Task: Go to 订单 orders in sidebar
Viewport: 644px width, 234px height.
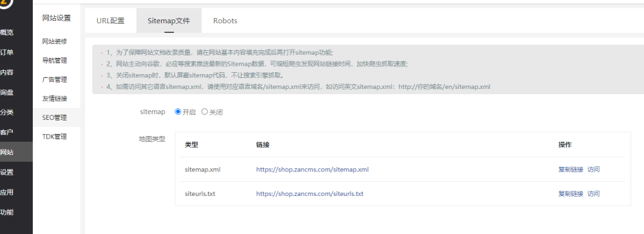Action: click(6, 52)
